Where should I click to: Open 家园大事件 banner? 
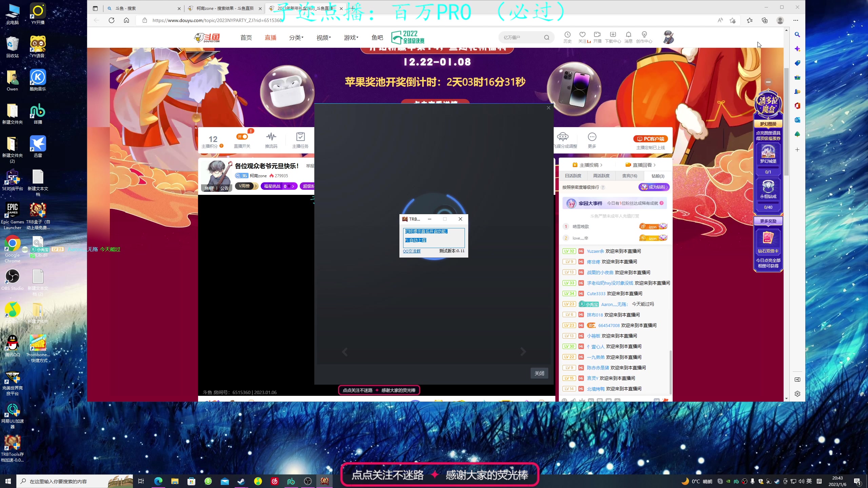[614, 203]
